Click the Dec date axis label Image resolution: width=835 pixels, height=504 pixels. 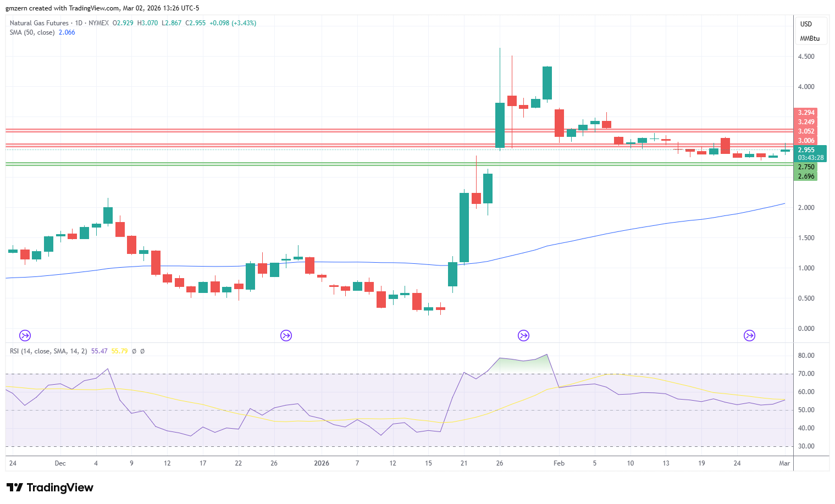(x=60, y=463)
